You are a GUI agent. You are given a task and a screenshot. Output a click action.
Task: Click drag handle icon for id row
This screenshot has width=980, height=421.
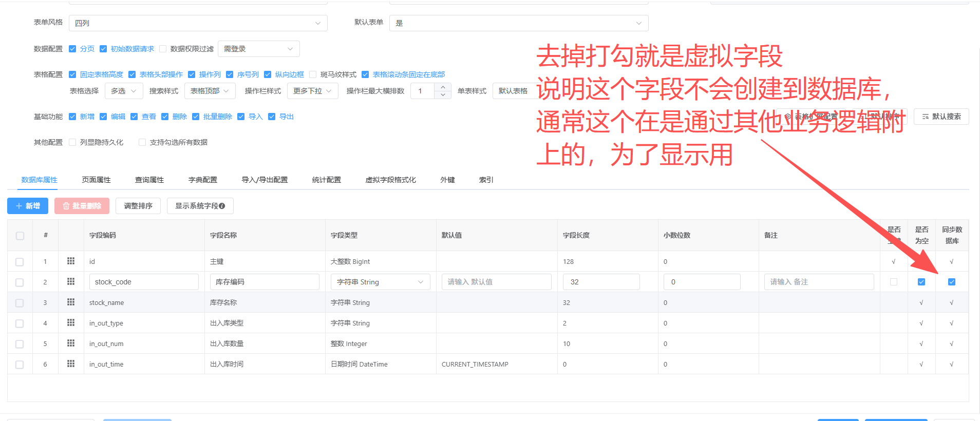pyautogui.click(x=71, y=261)
